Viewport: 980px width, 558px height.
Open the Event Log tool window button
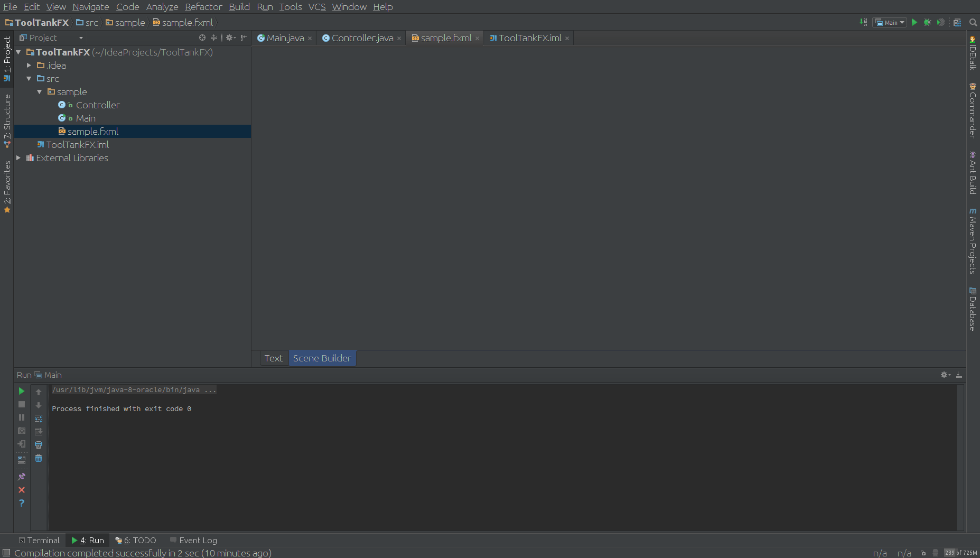(193, 540)
